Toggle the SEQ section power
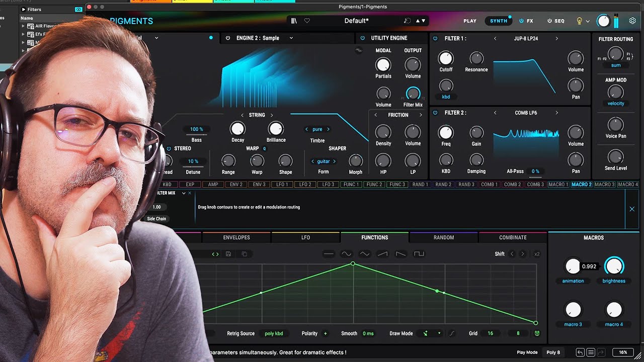 point(549,21)
